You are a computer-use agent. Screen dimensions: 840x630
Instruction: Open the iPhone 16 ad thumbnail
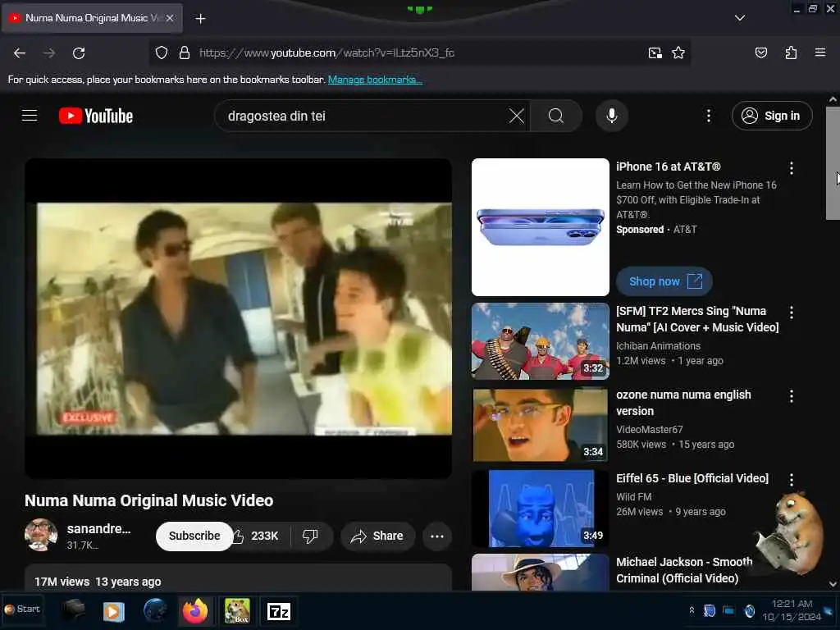(540, 227)
